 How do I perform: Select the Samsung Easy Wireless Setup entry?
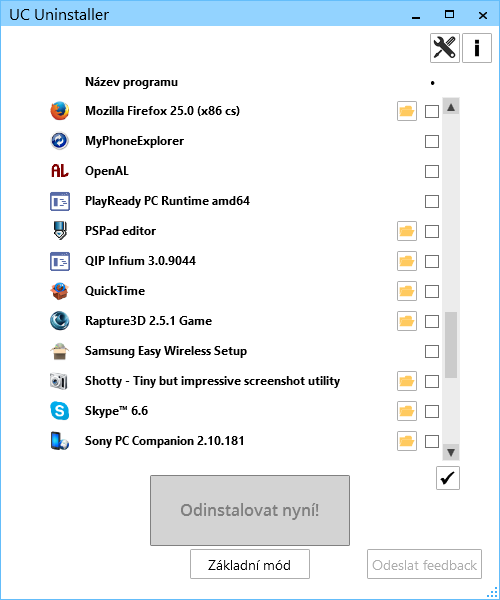(166, 351)
